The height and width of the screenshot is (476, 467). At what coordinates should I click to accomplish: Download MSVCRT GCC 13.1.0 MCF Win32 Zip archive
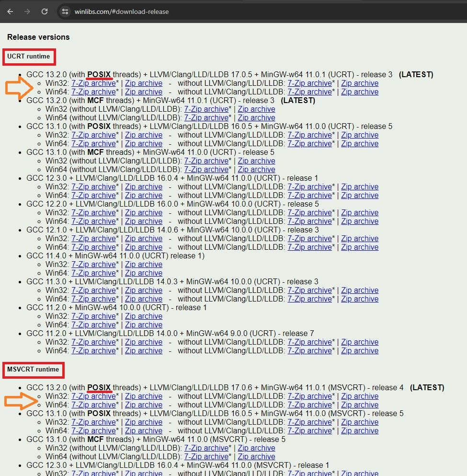click(257, 448)
